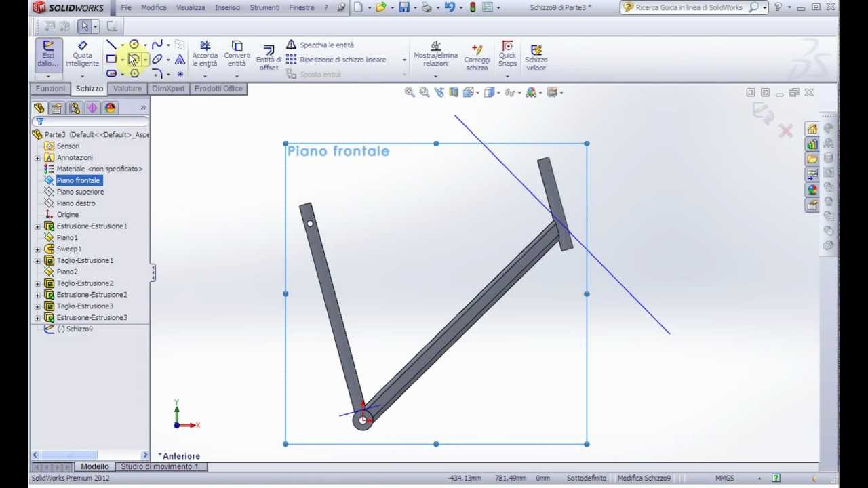Switch to the Funzioni tab

pos(51,89)
